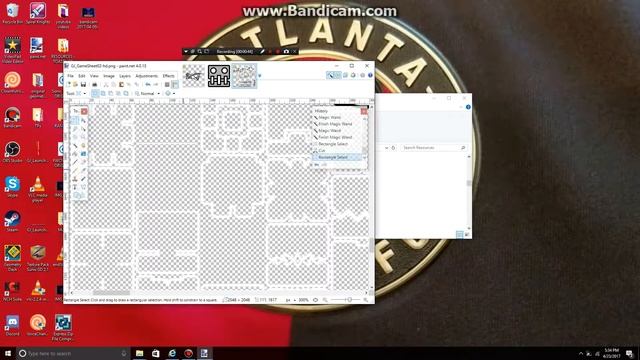Viewport: 640px width, 360px height.
Task: Save the image with the floppy icon
Action: pos(83,84)
